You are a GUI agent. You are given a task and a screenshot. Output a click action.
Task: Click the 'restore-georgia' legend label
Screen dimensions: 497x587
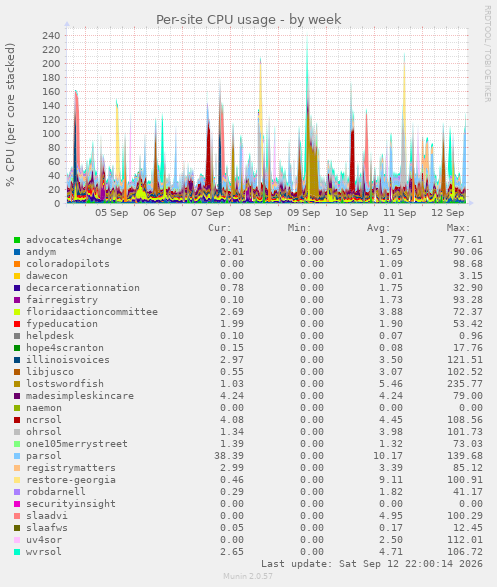71,480
